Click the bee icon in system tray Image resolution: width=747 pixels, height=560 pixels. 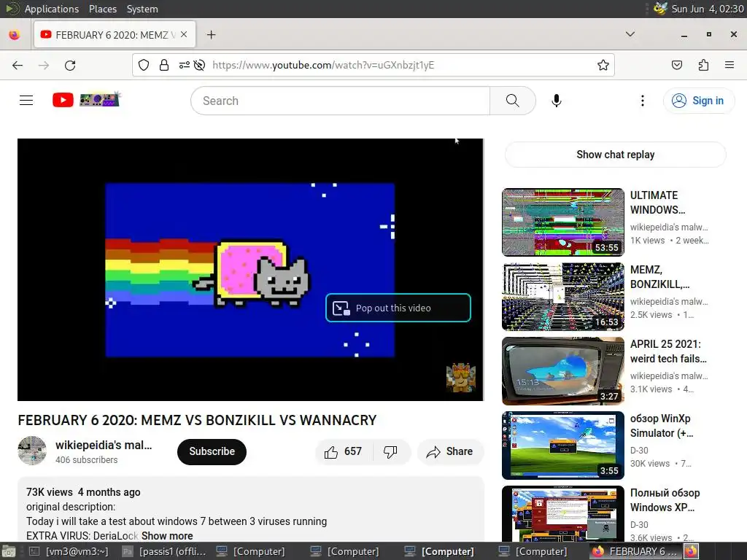[x=659, y=9]
